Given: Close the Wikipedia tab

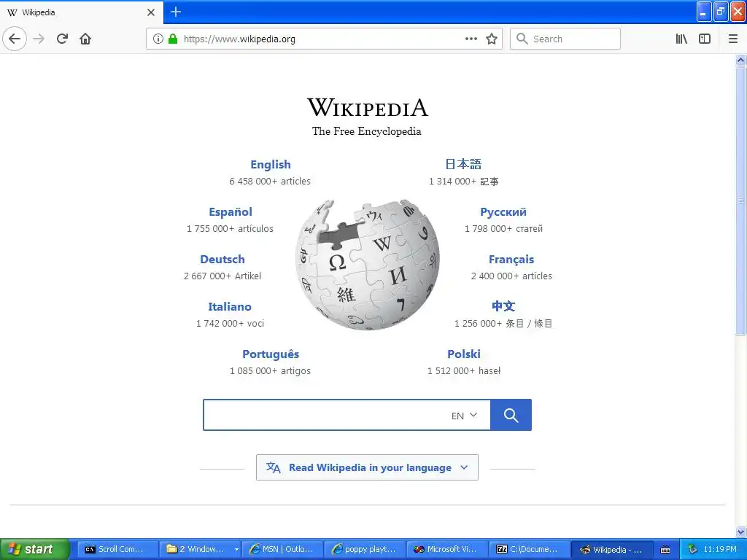Looking at the screenshot, I should point(151,12).
